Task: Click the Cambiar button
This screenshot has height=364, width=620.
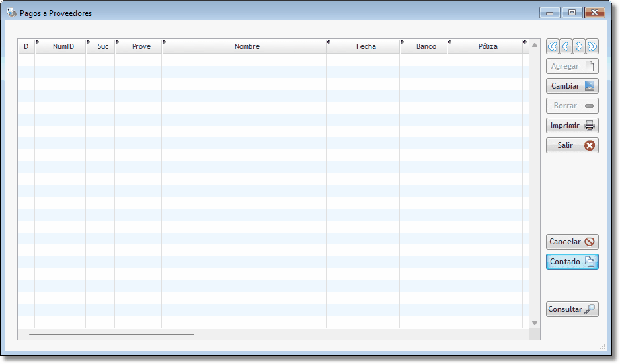Action: [x=572, y=86]
